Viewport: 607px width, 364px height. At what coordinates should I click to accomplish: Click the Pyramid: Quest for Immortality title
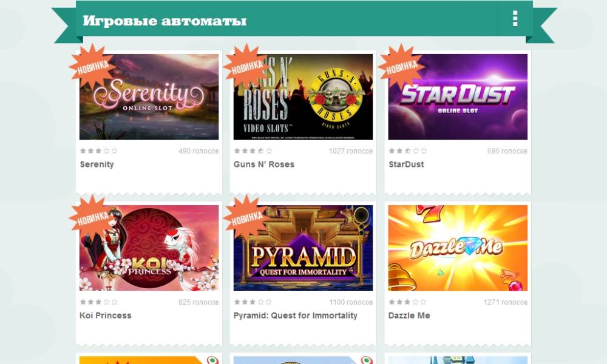[296, 315]
